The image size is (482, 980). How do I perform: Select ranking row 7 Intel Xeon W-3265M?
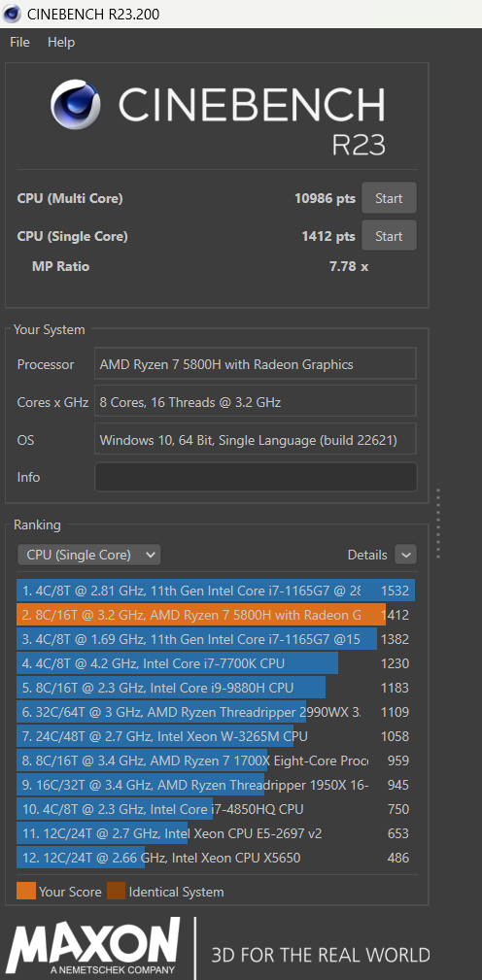click(216, 736)
